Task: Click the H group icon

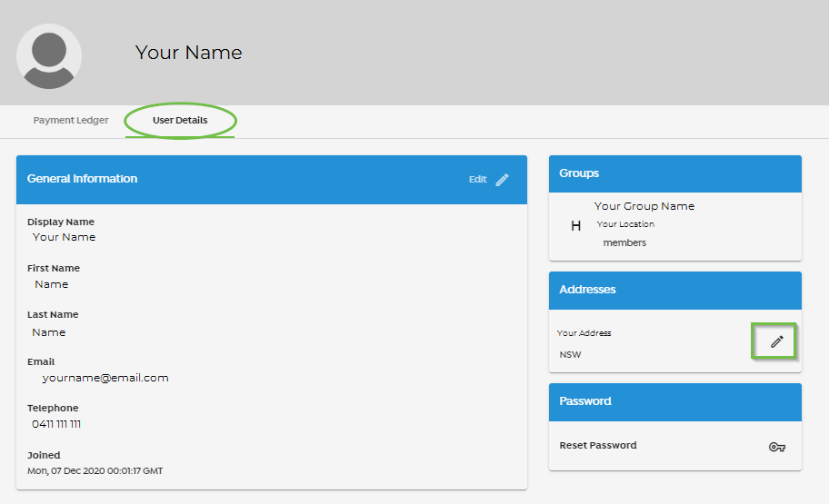Action: [575, 226]
